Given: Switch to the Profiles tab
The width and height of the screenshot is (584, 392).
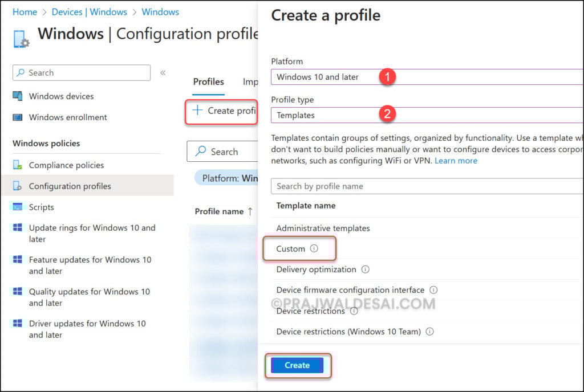Looking at the screenshot, I should (209, 82).
